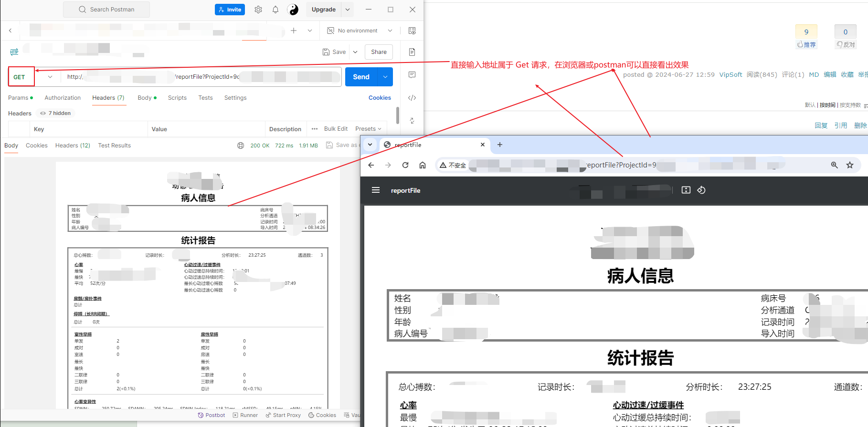Open the Test Results response tab
This screenshot has height=427, width=868.
pos(114,146)
